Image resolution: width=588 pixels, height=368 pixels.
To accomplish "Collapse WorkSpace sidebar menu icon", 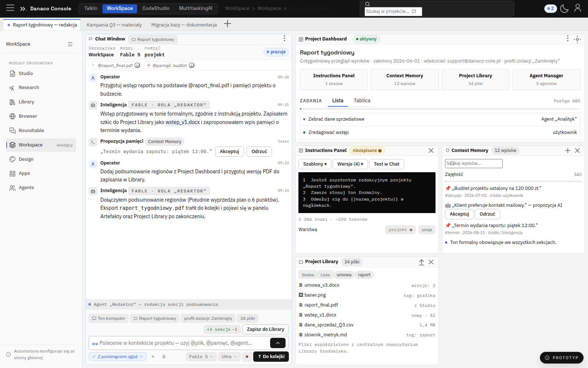I will [x=70, y=44].
